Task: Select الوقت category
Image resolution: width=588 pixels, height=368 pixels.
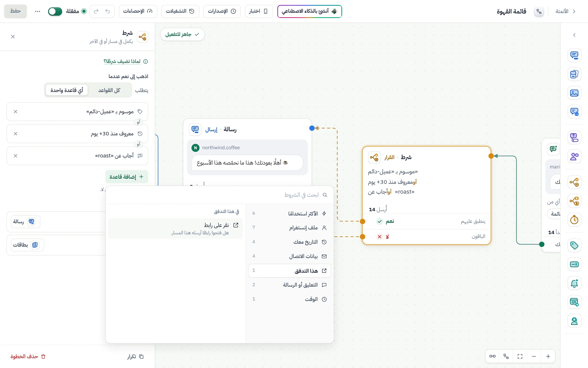Action: click(x=289, y=299)
